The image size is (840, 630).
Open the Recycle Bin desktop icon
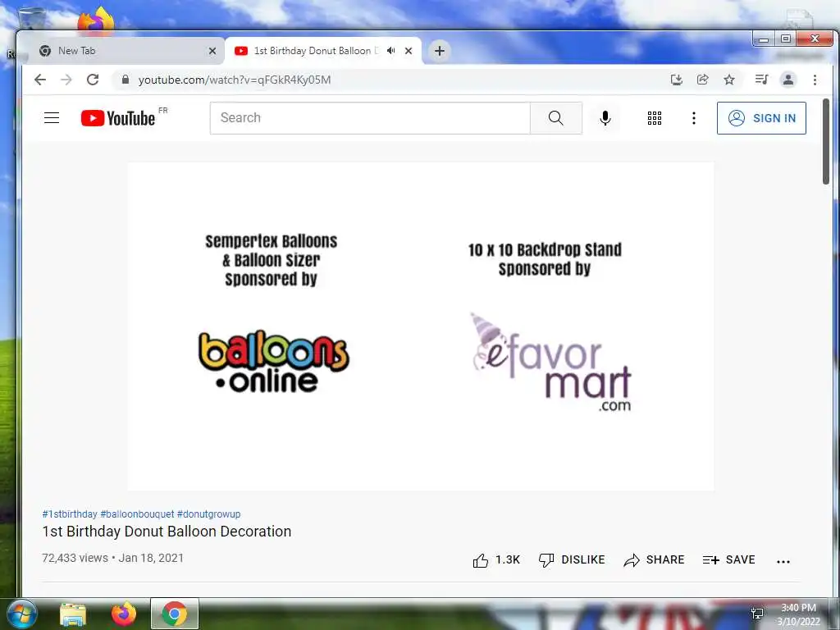coord(32,18)
